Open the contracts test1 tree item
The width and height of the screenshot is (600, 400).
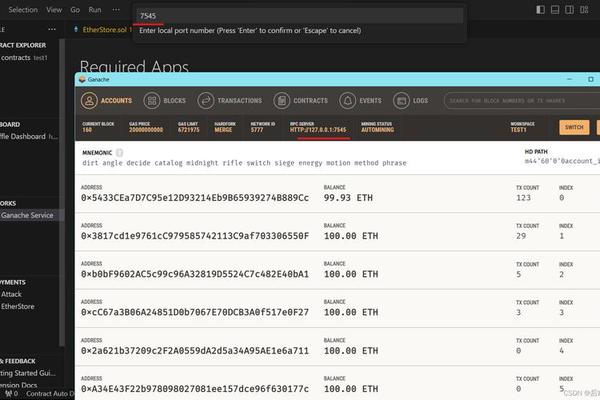point(24,57)
